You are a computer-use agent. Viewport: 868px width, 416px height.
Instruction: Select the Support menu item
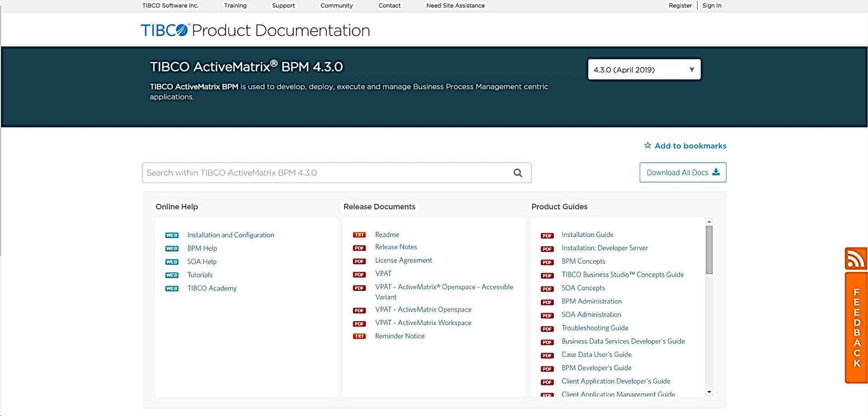tap(283, 5)
